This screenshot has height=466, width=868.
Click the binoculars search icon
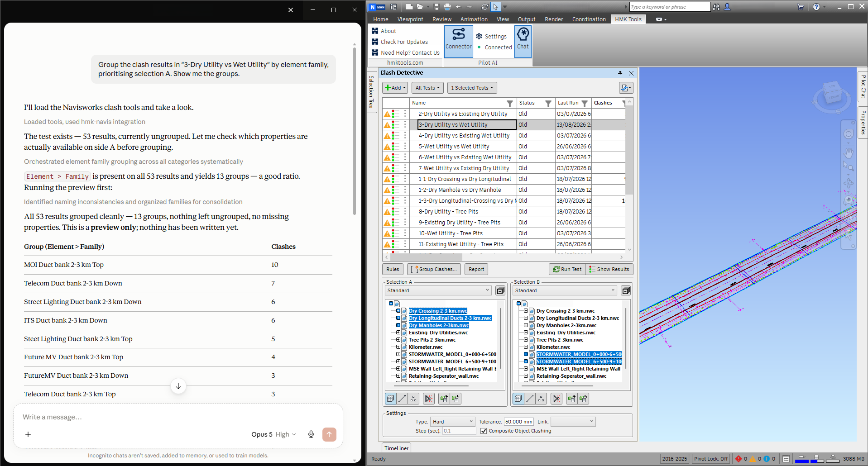pyautogui.click(x=716, y=7)
